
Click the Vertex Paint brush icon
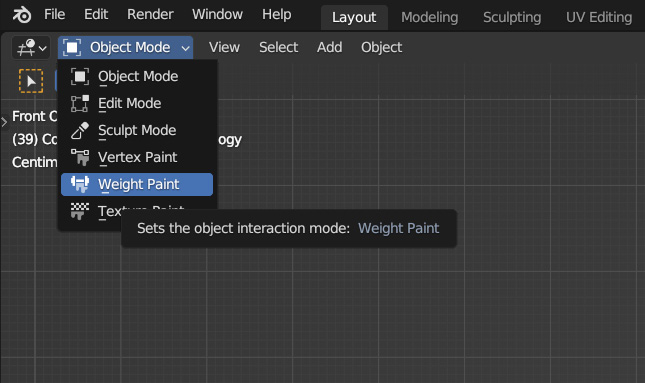[x=80, y=157]
